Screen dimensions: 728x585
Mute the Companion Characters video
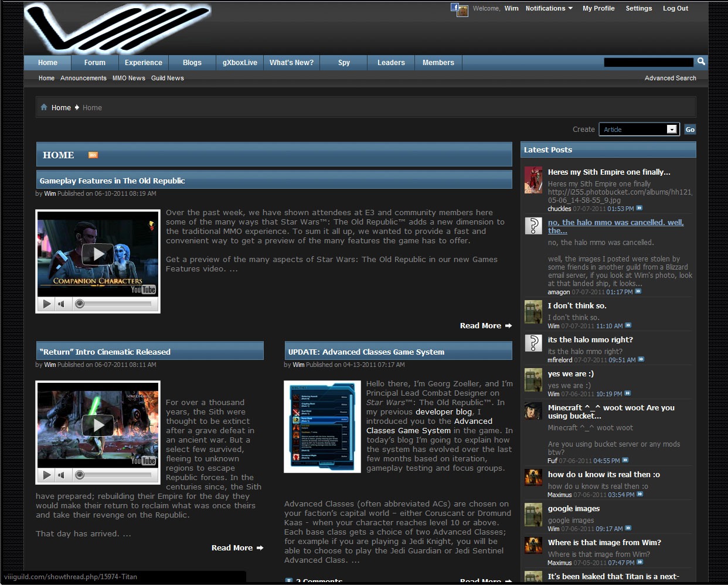[x=61, y=304]
